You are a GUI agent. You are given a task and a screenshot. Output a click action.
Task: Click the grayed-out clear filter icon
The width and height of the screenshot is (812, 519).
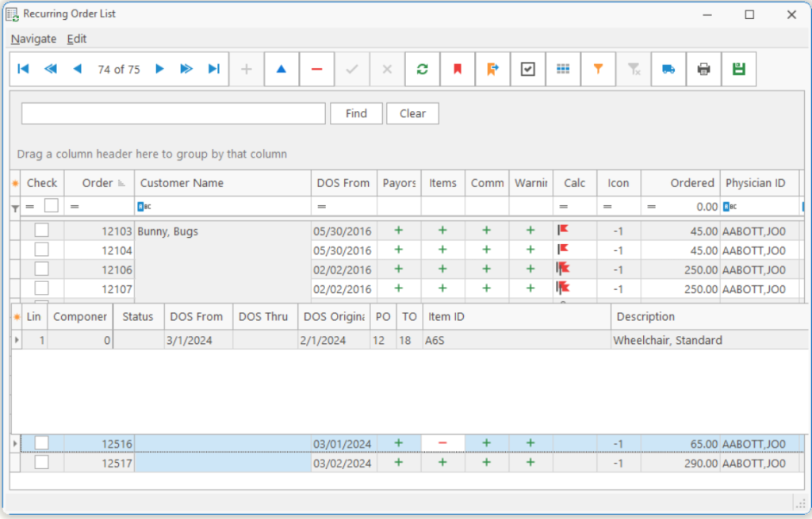(634, 69)
